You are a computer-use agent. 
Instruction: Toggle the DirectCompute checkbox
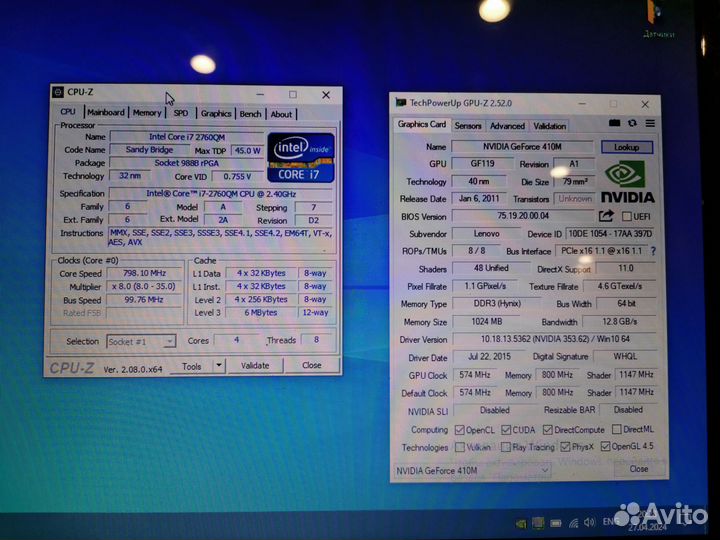[x=547, y=429]
